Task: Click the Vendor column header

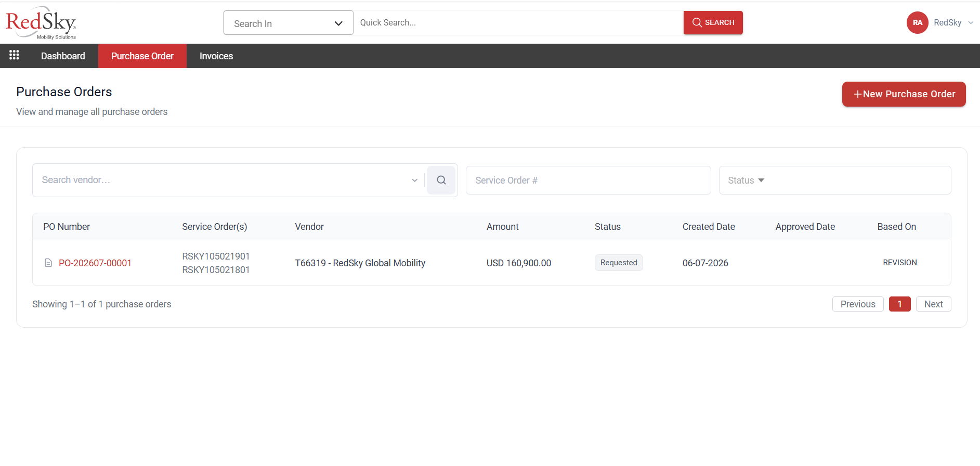Action: coord(309,227)
